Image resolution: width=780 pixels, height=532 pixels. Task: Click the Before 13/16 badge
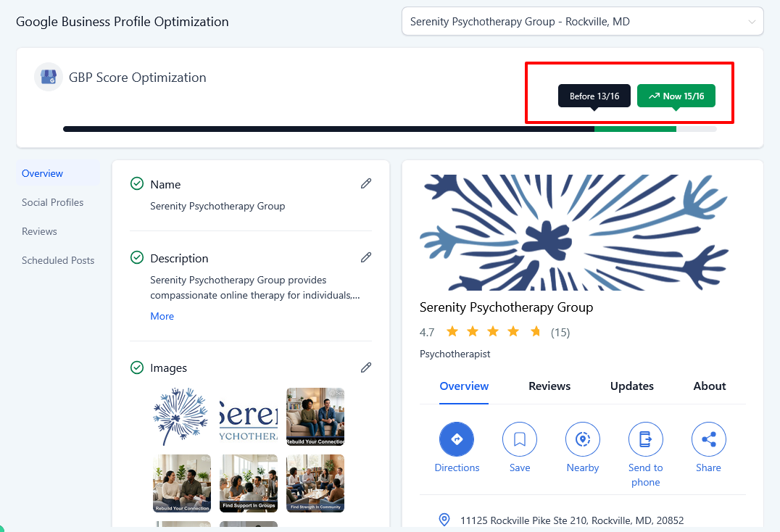(594, 96)
